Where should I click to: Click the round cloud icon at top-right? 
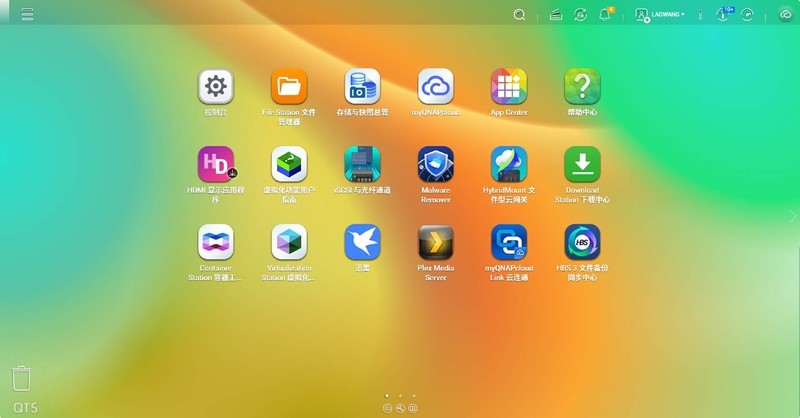[786, 15]
